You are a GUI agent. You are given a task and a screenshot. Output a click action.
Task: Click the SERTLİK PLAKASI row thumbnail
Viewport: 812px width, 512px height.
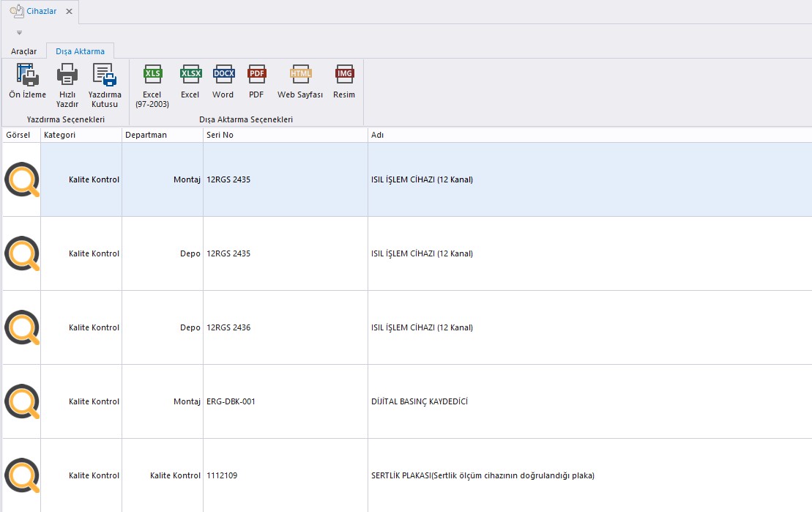(21, 475)
